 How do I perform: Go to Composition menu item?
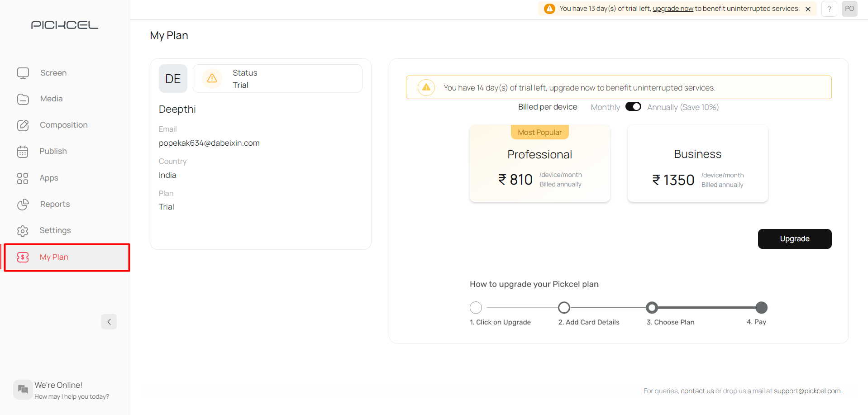click(x=64, y=125)
